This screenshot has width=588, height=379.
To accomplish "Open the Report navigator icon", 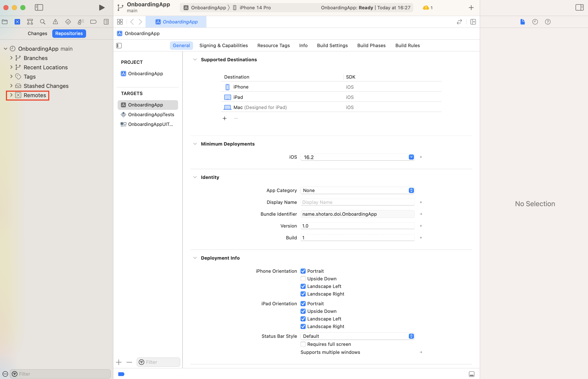I will pyautogui.click(x=106, y=22).
